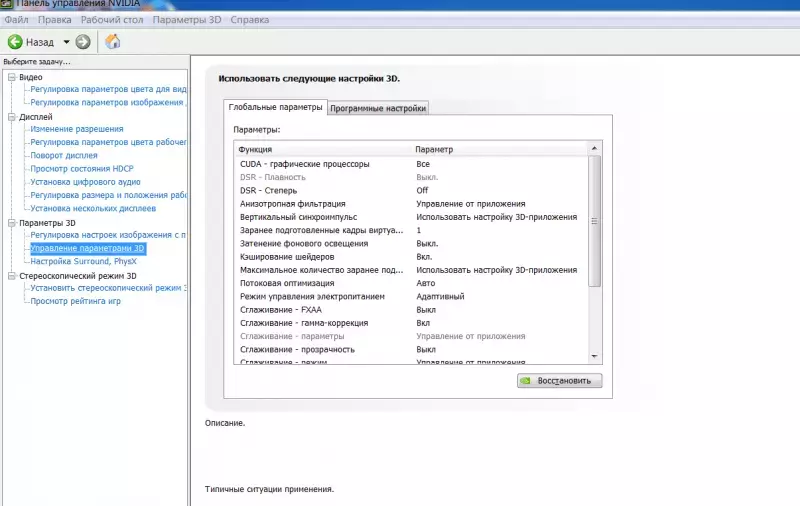Select Заранее подготовленные кадры виртуальной row
Image resolution: width=800 pixels, height=506 pixels.
pyautogui.click(x=411, y=231)
